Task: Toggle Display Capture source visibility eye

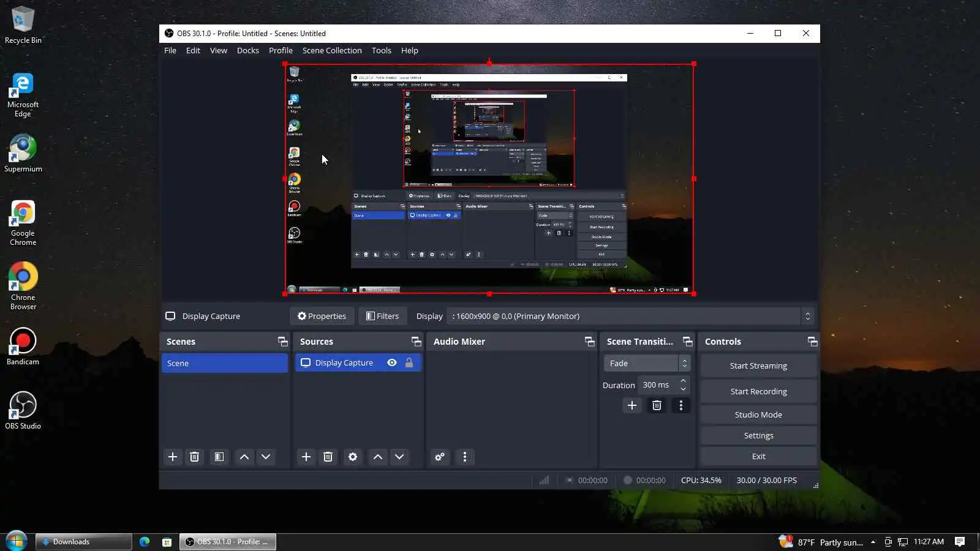Action: point(392,362)
